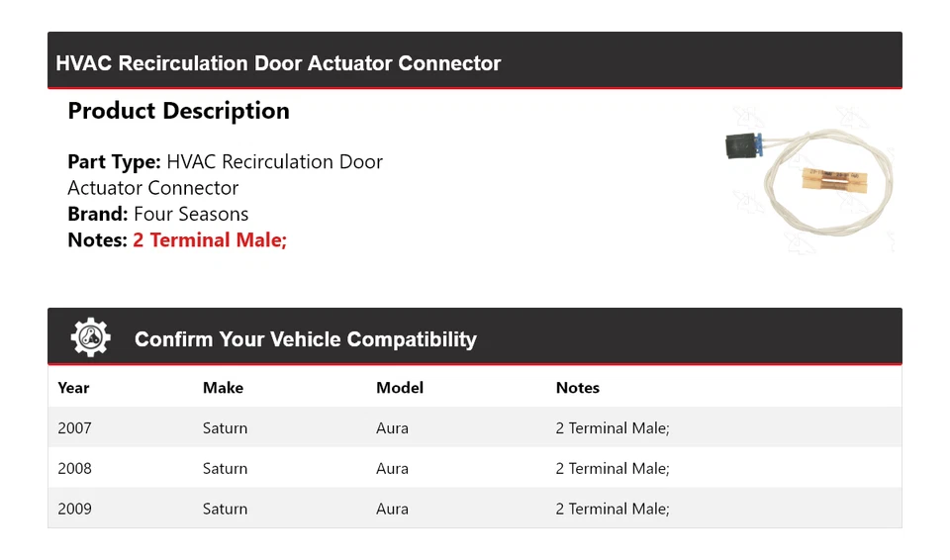This screenshot has height=560, width=950.
Task: Select the 2008 Saturn Aura row
Action: tap(474, 468)
